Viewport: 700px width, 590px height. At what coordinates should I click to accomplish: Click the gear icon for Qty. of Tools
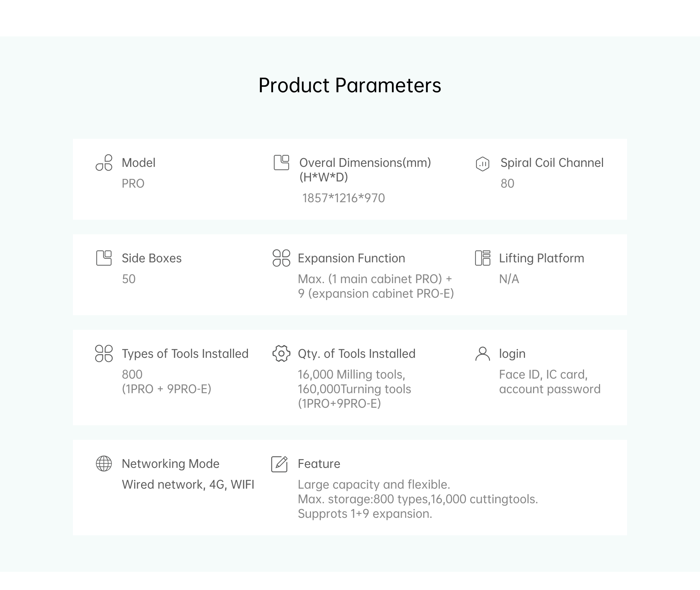coord(281,353)
